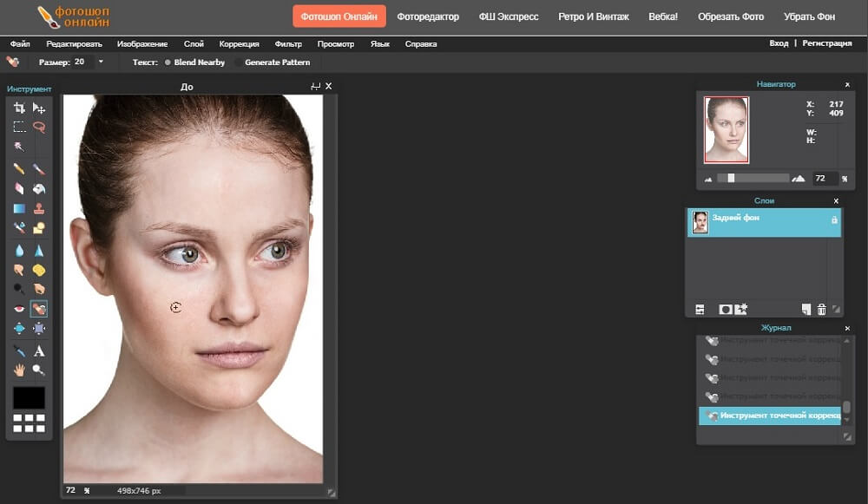
Task: Select the Gradient tool
Action: point(19,208)
